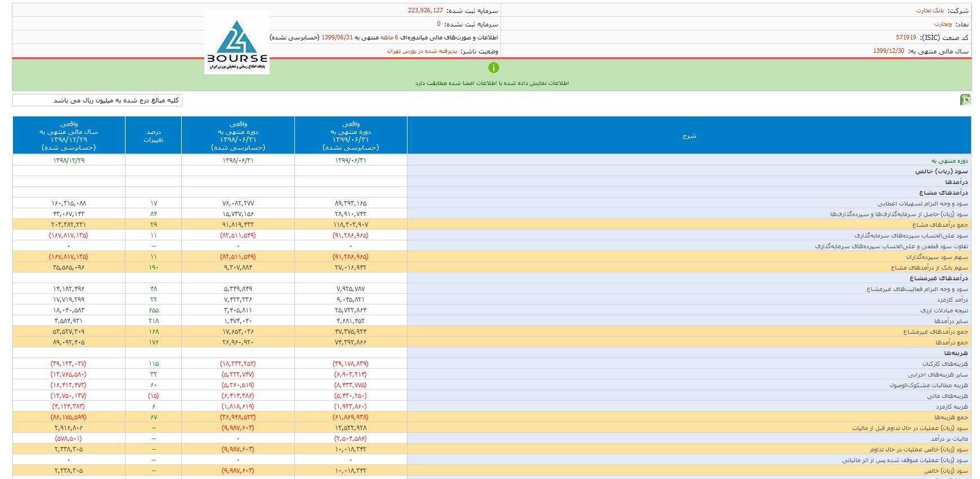
Task: Click registered capital value 223,926,127
Action: tap(425, 11)
